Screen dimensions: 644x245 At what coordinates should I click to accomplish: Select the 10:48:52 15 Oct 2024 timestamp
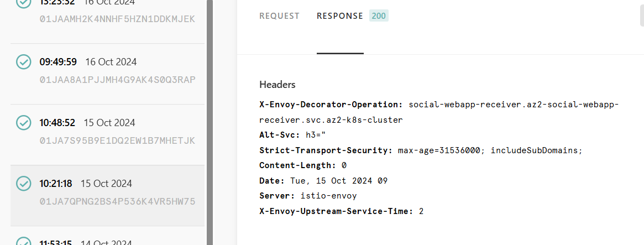pos(87,123)
